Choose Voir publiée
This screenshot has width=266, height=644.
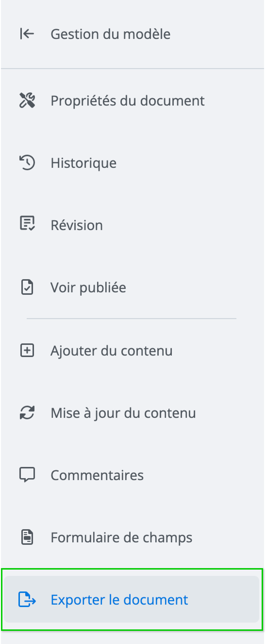[x=88, y=287]
